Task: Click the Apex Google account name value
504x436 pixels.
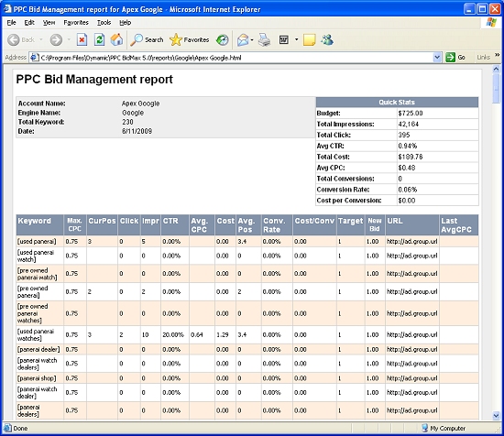Action: coord(140,104)
